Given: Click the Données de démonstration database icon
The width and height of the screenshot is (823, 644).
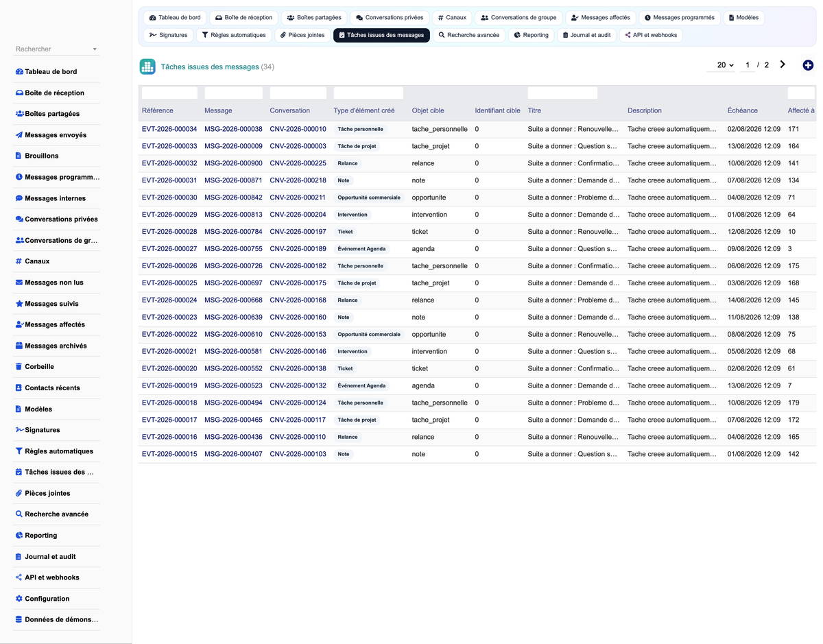Looking at the screenshot, I should [19, 619].
